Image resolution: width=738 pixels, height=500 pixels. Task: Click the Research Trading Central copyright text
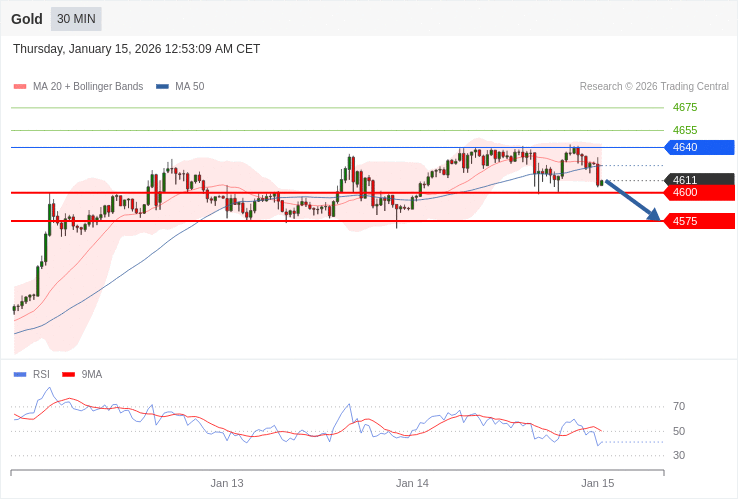coord(654,87)
